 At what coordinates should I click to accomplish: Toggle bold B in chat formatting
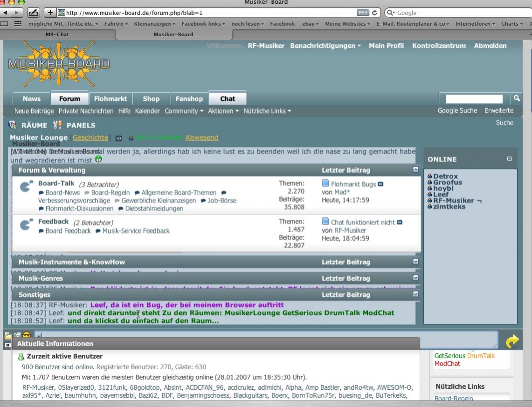tap(8, 345)
